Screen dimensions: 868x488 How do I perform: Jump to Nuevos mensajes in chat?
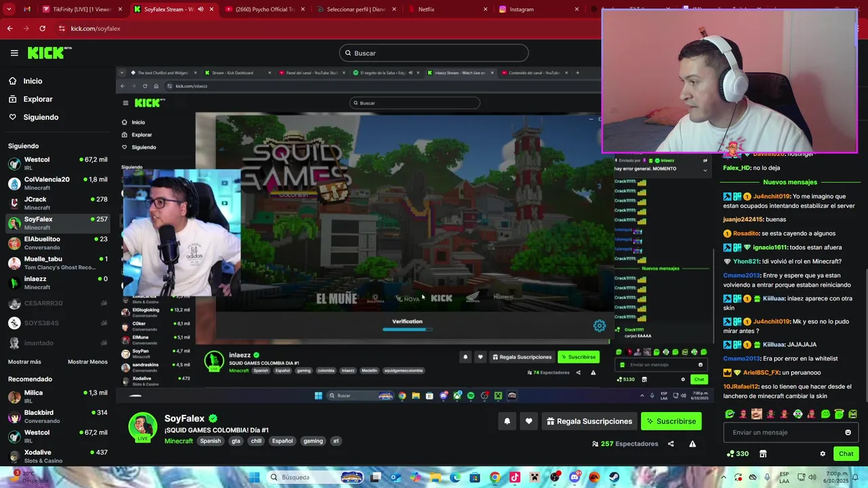coord(790,182)
